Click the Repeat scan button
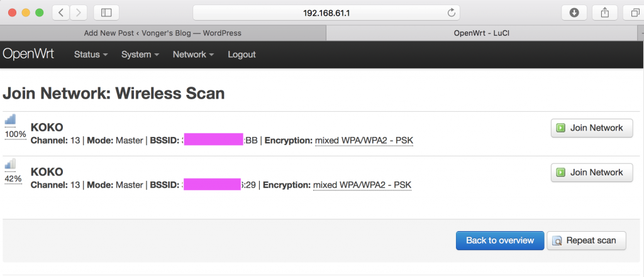Screen dimensions: 644x277 click(x=586, y=241)
